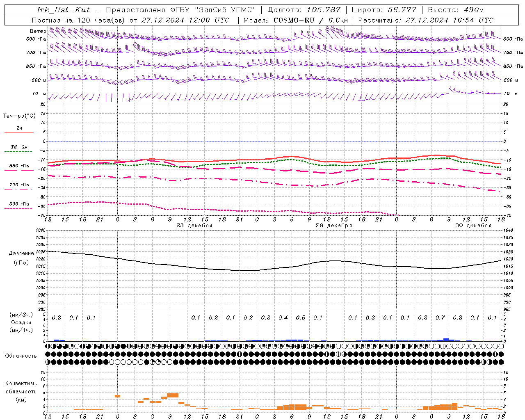Click the 'Долгота: 105.787' longitude value
This screenshot has height=420, width=525.
pyautogui.click(x=304, y=10)
